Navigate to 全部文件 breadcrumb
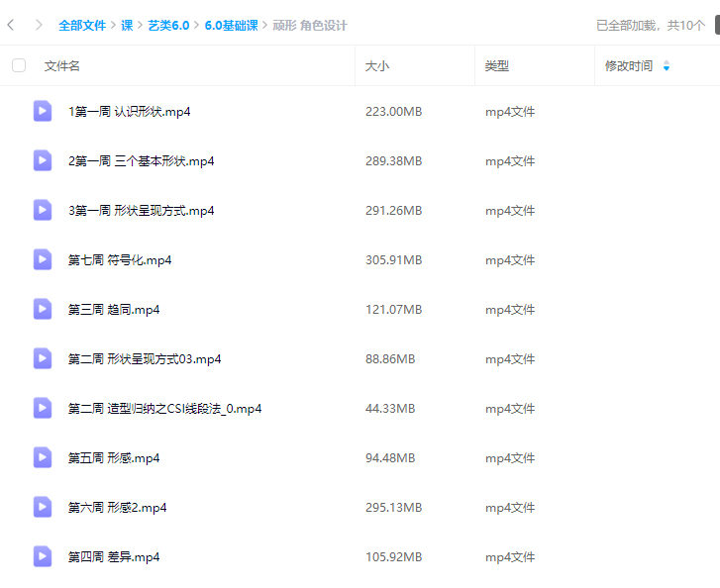 [x=82, y=26]
